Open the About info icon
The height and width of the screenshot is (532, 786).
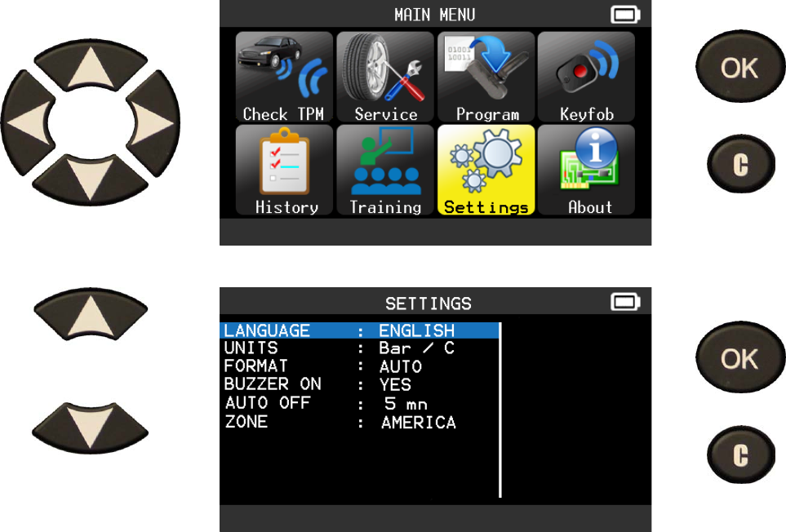[x=587, y=171]
